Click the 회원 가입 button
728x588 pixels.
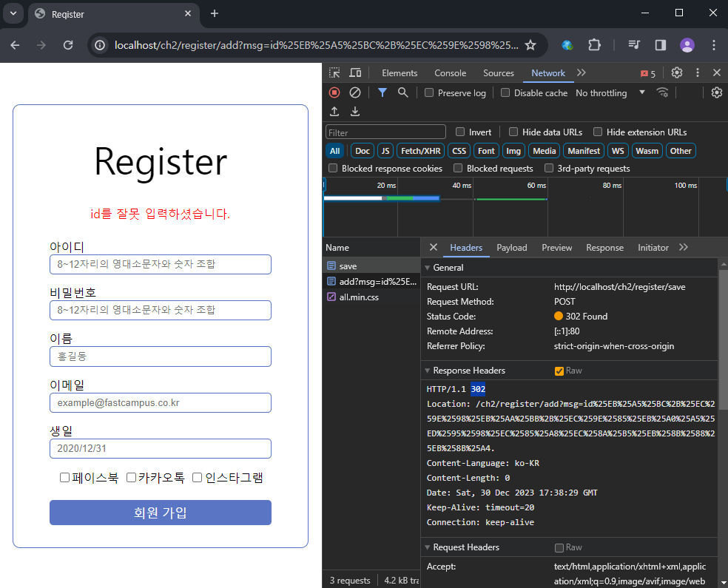pos(161,513)
